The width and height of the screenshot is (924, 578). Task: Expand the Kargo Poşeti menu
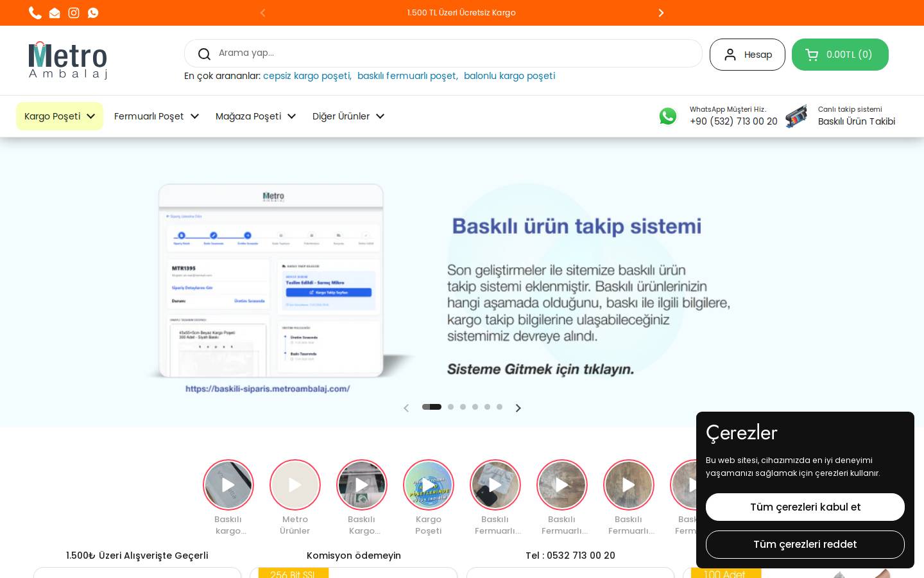pos(60,116)
